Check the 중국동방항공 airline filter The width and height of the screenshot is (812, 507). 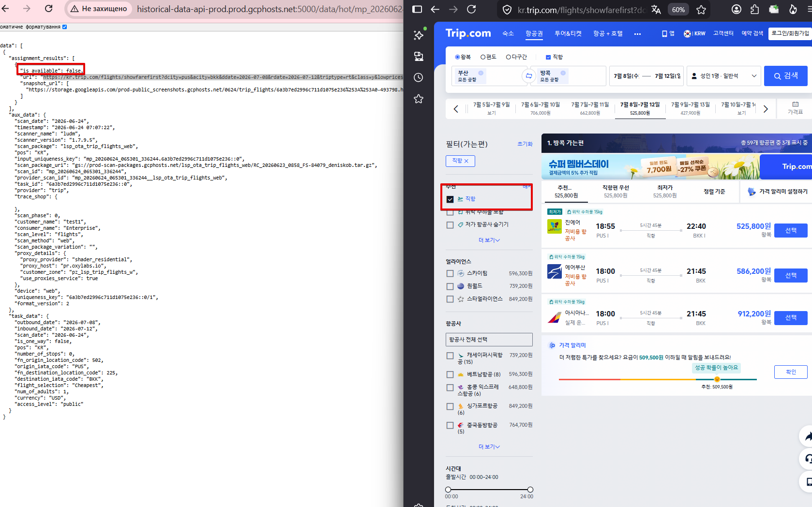pos(450,426)
